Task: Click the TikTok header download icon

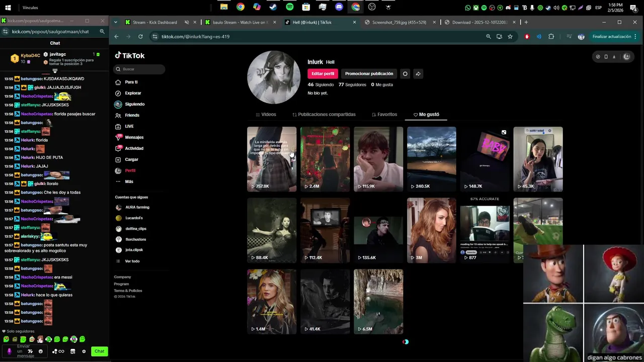Action: (x=614, y=57)
